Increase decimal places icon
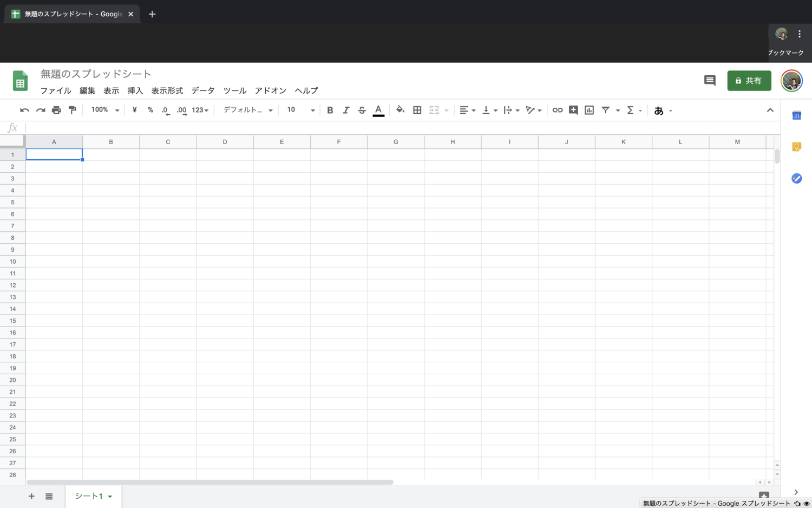 [181, 110]
